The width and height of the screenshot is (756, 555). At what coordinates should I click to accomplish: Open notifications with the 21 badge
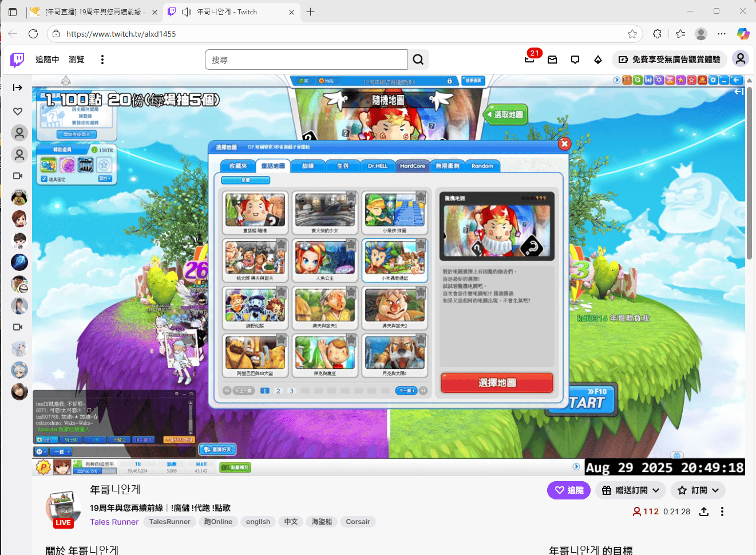(x=529, y=59)
